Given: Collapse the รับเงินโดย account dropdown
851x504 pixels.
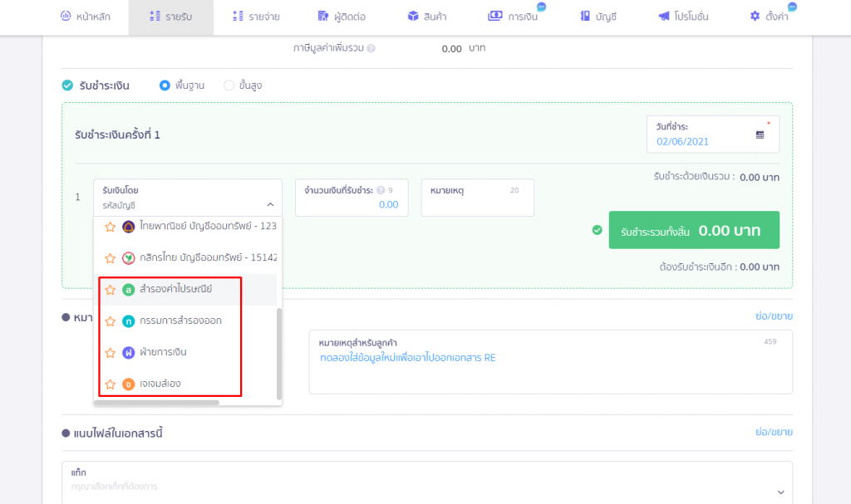Looking at the screenshot, I should point(269,204).
